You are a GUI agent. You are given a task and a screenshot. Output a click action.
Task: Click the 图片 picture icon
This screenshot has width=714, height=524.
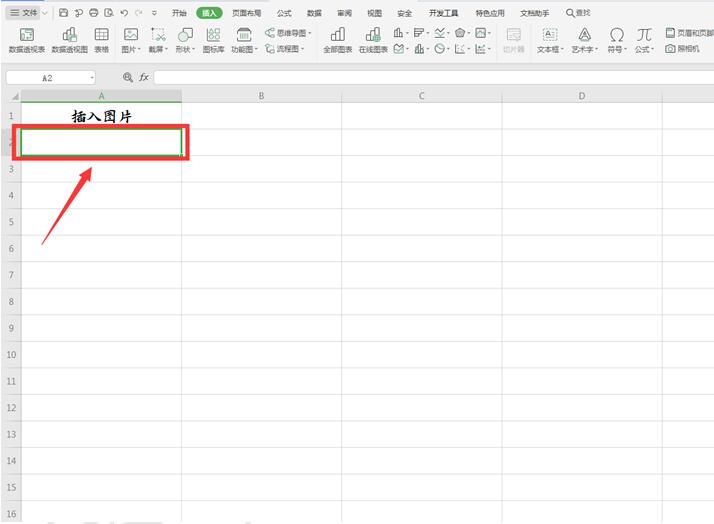click(131, 35)
